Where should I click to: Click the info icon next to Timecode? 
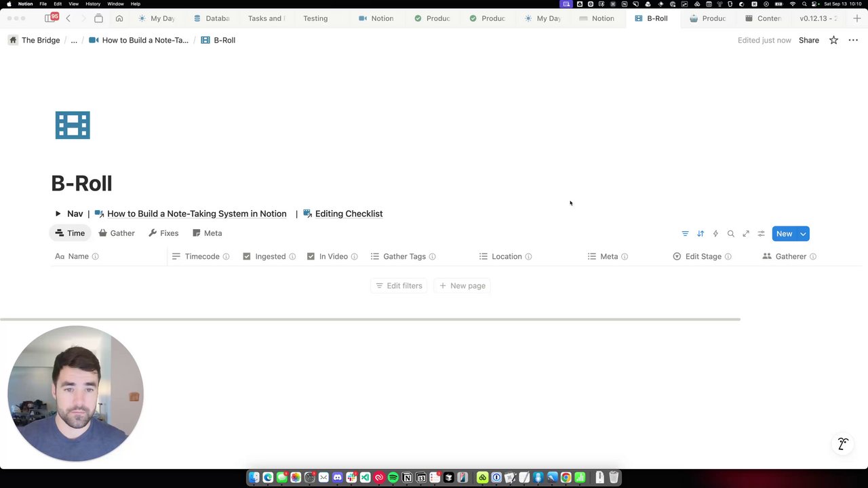(226, 257)
